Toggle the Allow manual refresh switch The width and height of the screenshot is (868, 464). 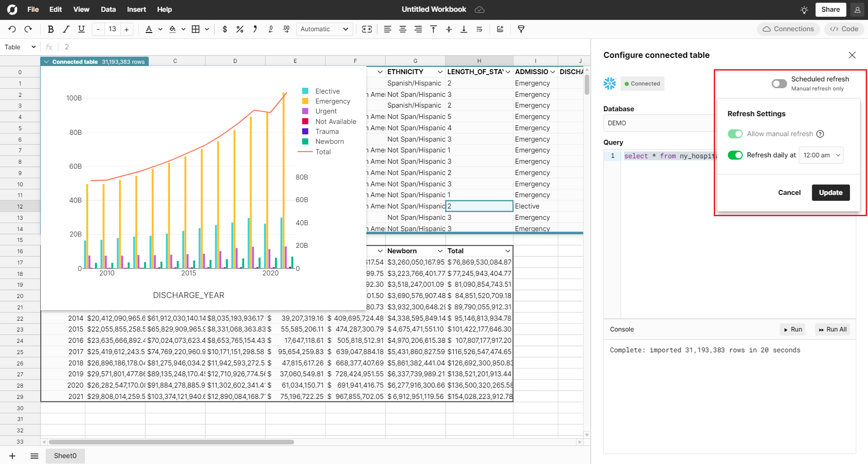click(735, 134)
